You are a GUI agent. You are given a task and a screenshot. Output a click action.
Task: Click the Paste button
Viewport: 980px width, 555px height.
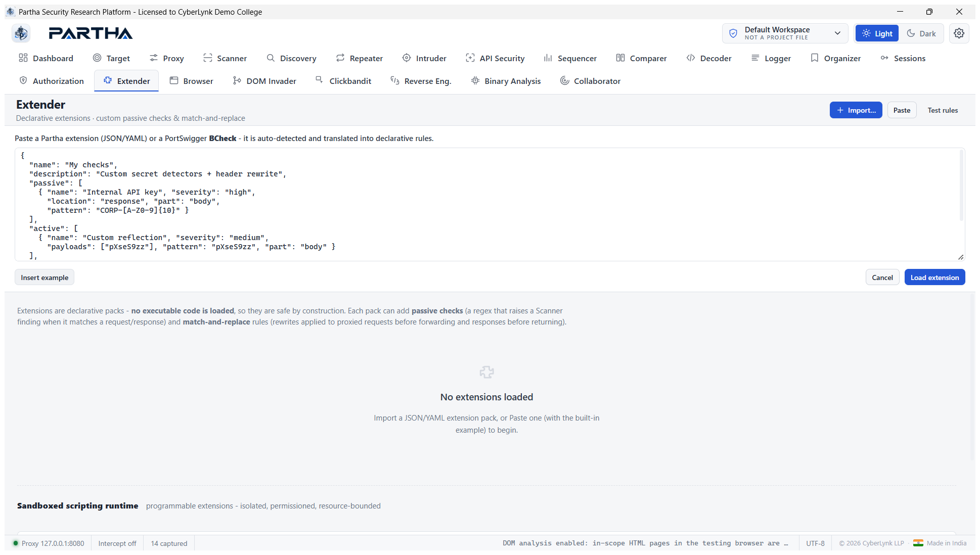click(x=902, y=110)
